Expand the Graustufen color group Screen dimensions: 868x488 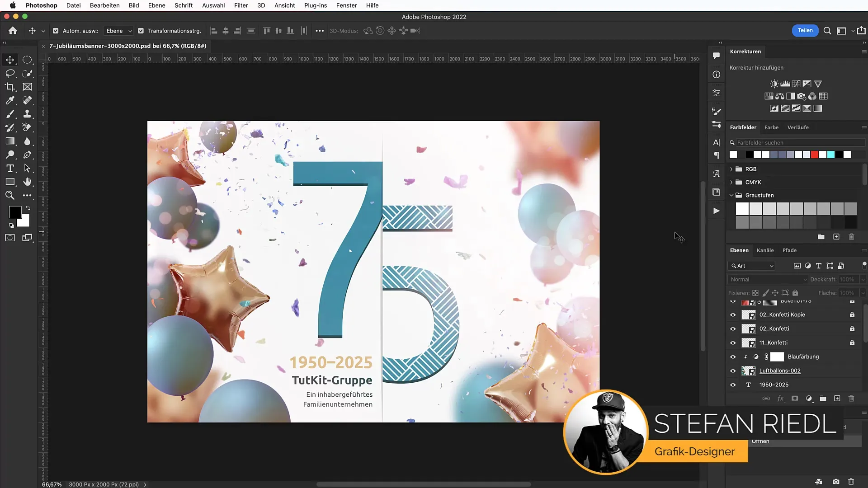(x=731, y=195)
